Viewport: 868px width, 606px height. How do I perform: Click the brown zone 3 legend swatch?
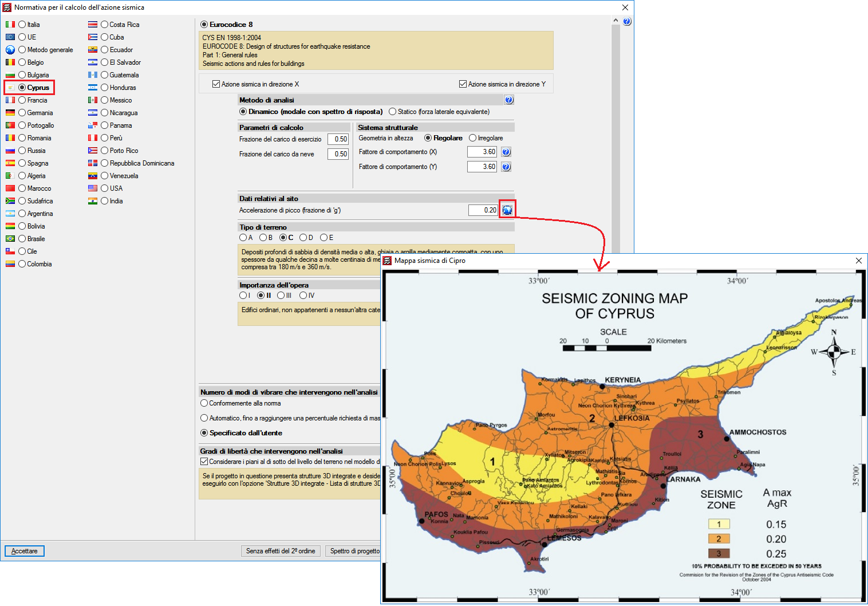(719, 553)
